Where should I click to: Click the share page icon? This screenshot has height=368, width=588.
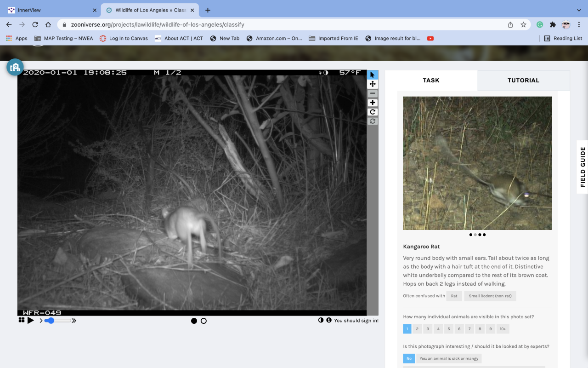[510, 24]
